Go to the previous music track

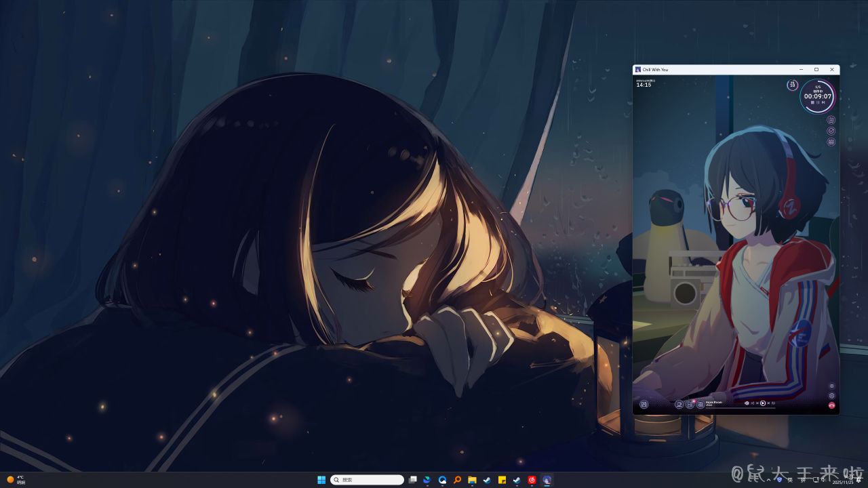pyautogui.click(x=757, y=403)
